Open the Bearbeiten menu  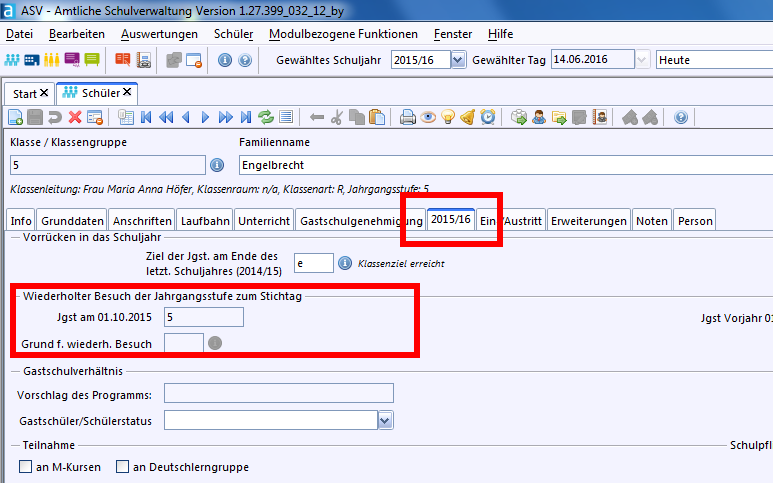coord(77,34)
